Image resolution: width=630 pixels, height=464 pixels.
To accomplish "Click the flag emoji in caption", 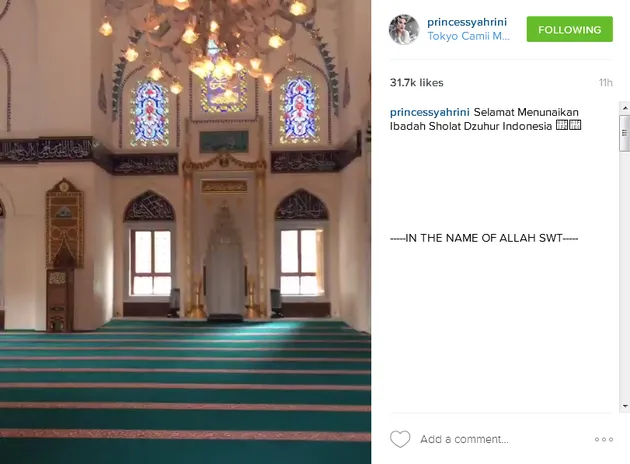I will 569,125.
